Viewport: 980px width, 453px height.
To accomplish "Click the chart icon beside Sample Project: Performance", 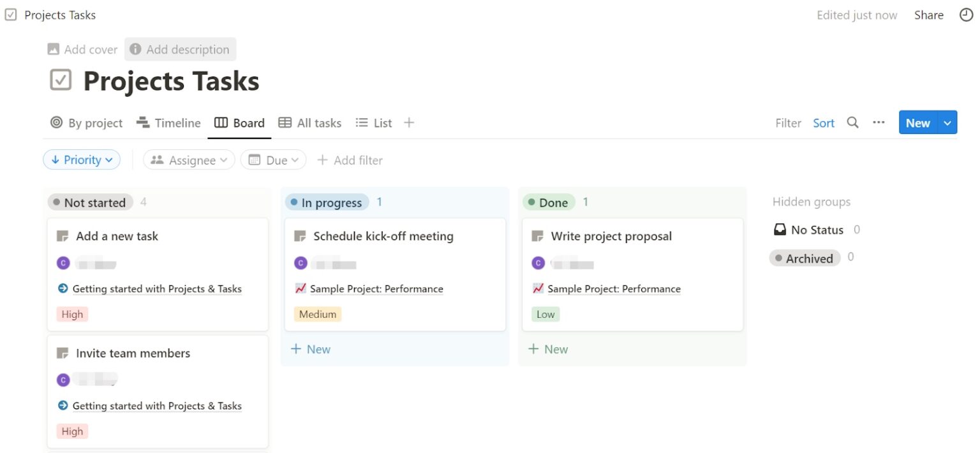I will pos(301,288).
